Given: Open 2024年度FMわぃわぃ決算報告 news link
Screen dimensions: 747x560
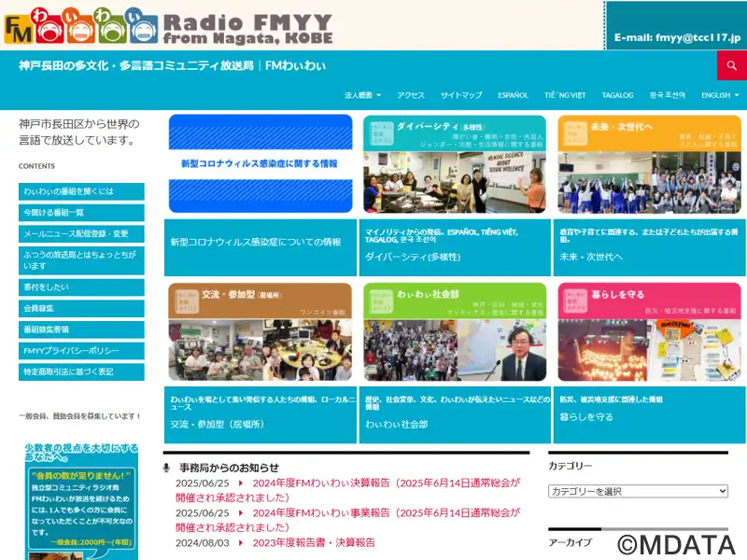Looking at the screenshot, I should [x=347, y=490].
